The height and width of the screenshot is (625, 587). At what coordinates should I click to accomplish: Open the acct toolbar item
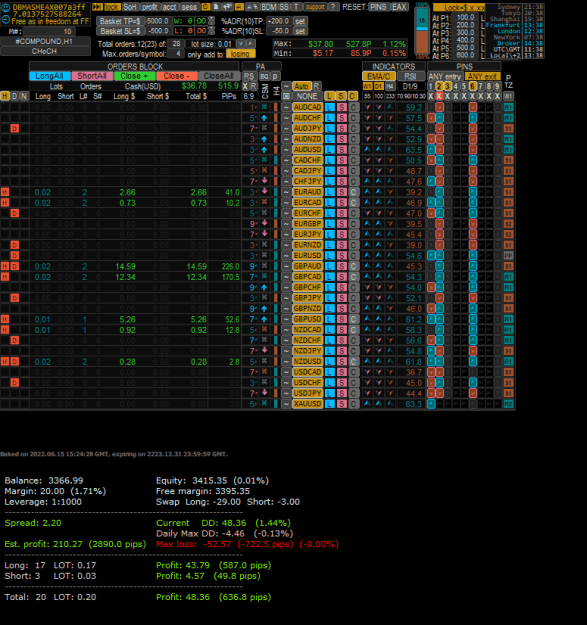click(x=169, y=7)
